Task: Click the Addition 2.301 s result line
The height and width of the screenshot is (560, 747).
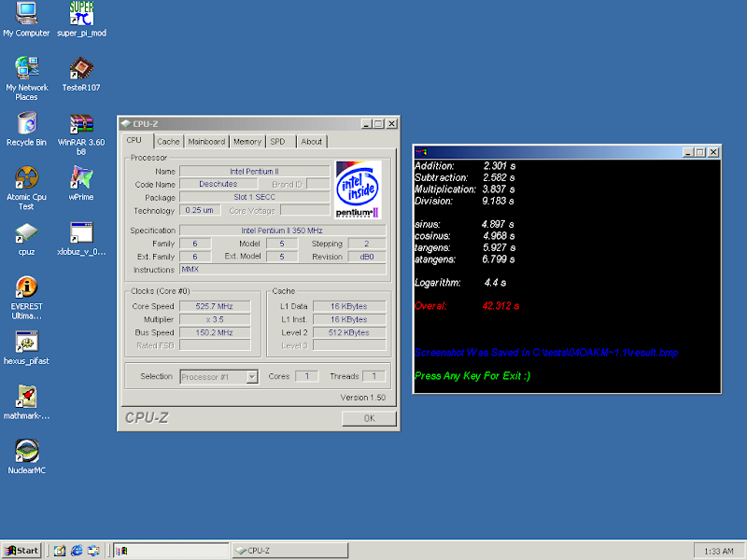Action: pos(465,166)
